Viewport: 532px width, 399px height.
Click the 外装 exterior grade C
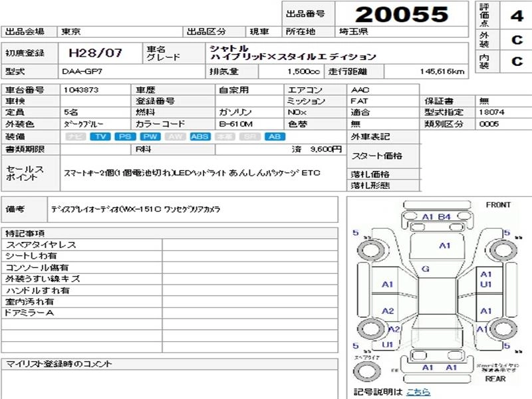point(517,40)
